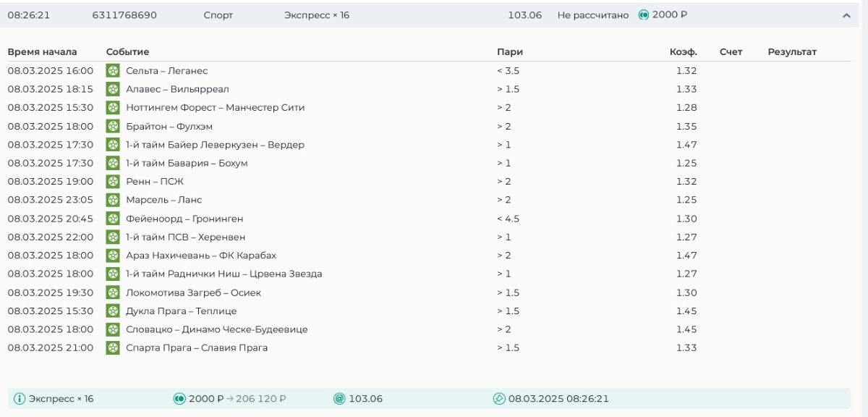
Task: Click the info icon beside Экспресс × 16 in footer
Action: (x=20, y=399)
